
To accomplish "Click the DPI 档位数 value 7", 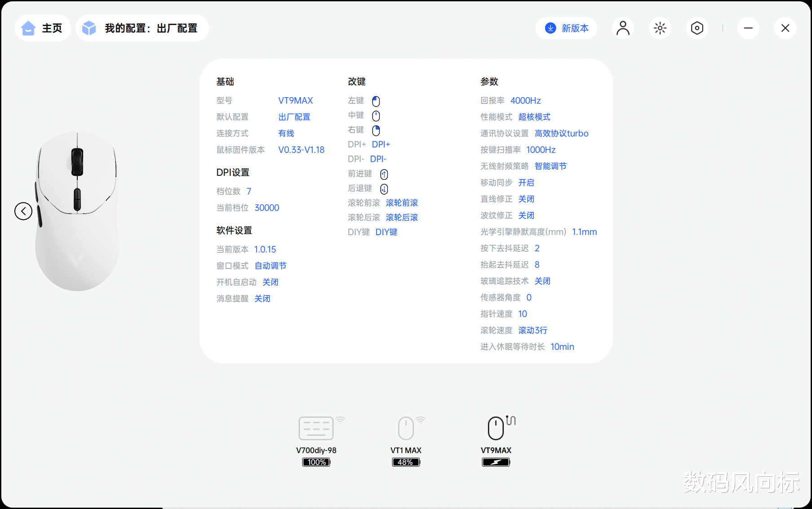I will [249, 192].
